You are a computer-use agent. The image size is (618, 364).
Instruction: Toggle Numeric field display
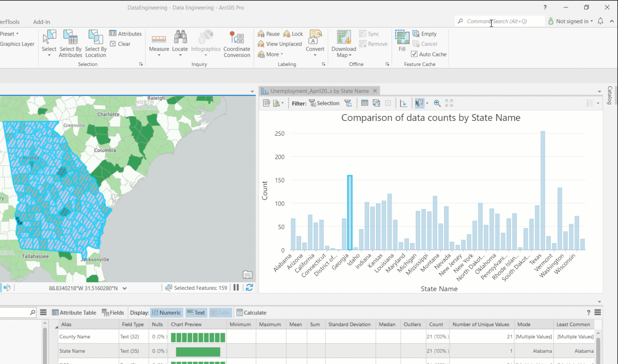click(166, 313)
